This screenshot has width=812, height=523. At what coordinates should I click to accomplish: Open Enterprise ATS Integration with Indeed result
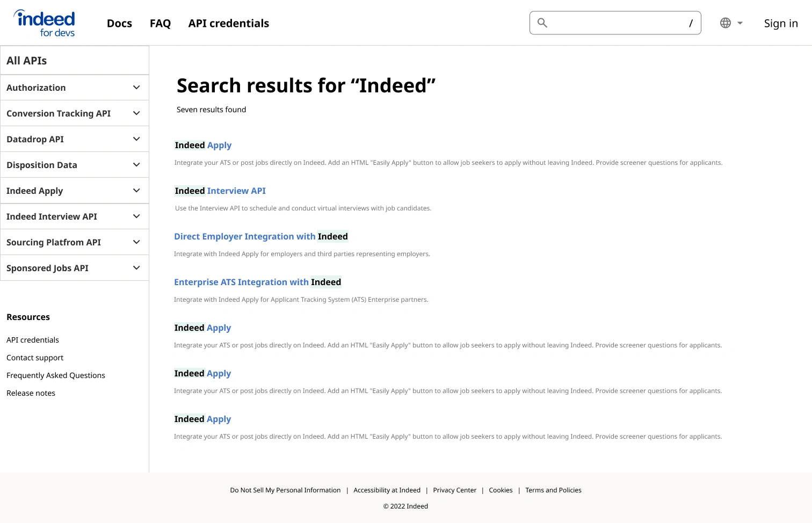pos(258,282)
